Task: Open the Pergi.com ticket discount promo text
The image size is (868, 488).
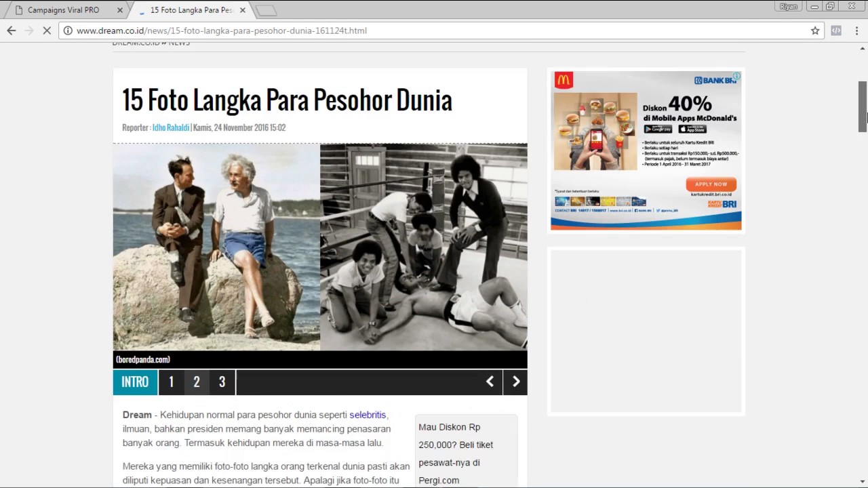Action: pyautogui.click(x=456, y=453)
